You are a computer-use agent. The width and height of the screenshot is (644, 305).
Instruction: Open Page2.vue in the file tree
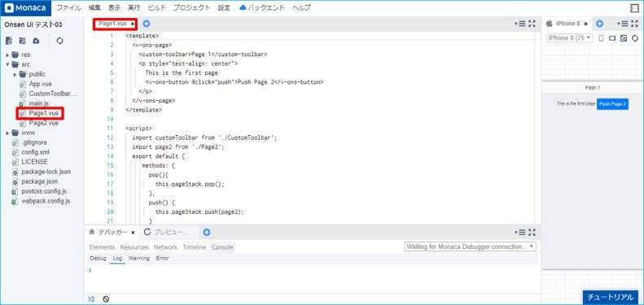43,123
